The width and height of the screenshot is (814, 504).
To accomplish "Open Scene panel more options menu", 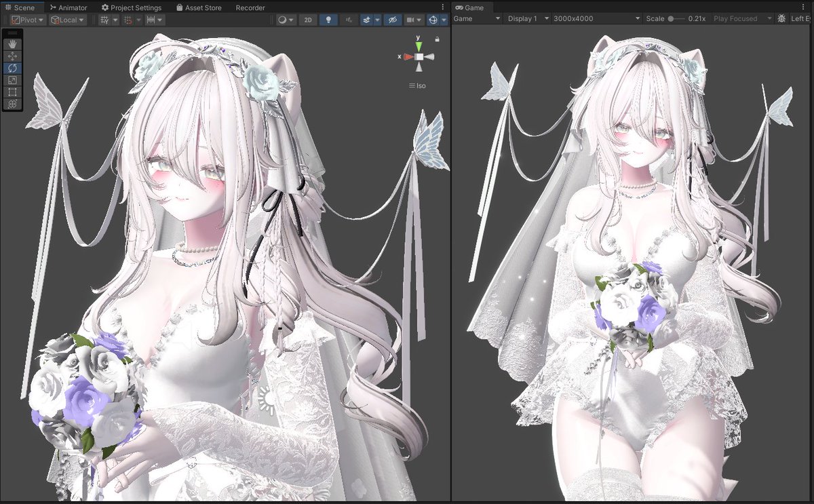I will point(442,7).
